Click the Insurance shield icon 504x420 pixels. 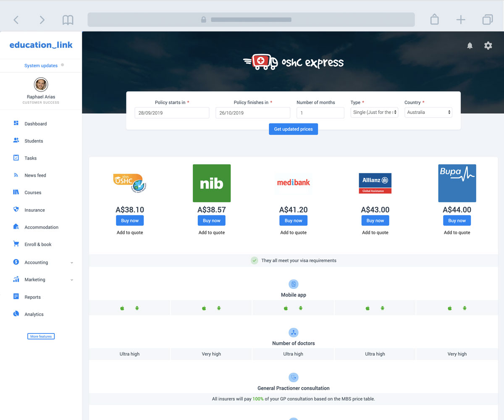16,210
